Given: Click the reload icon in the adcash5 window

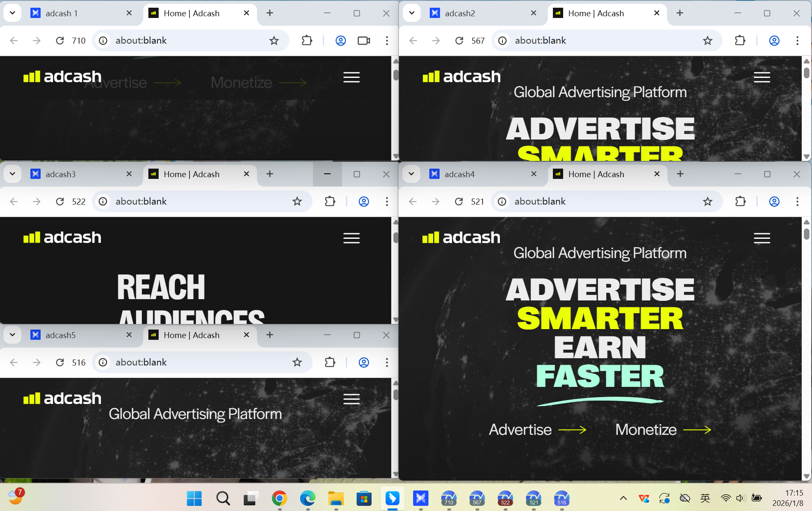Looking at the screenshot, I should pyautogui.click(x=60, y=362).
